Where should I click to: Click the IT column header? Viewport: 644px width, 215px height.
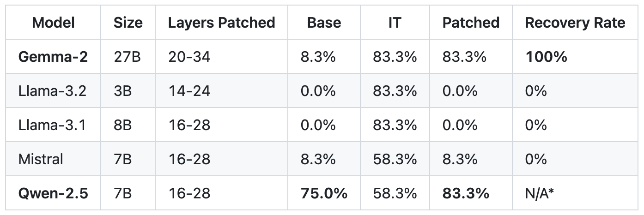pyautogui.click(x=395, y=23)
